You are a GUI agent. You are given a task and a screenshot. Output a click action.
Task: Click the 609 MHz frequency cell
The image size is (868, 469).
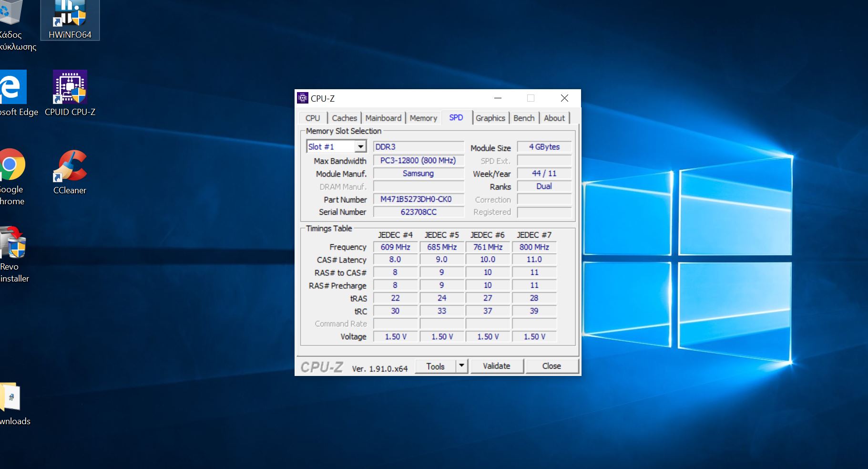395,247
